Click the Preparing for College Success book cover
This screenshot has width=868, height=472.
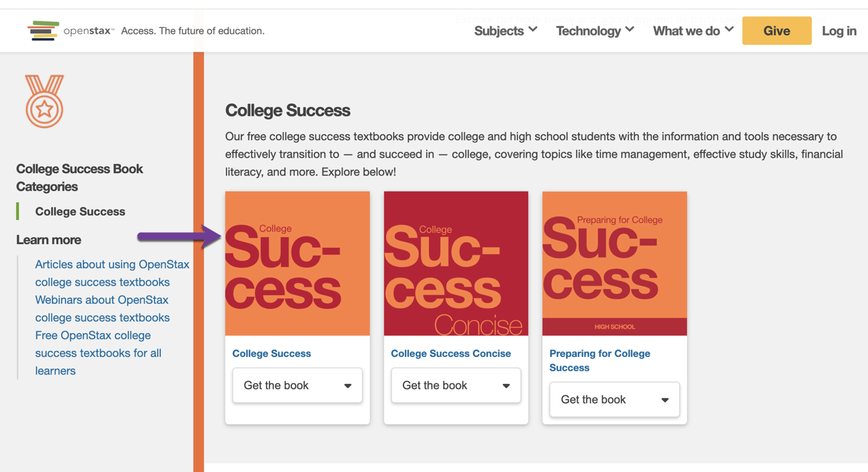(x=613, y=263)
